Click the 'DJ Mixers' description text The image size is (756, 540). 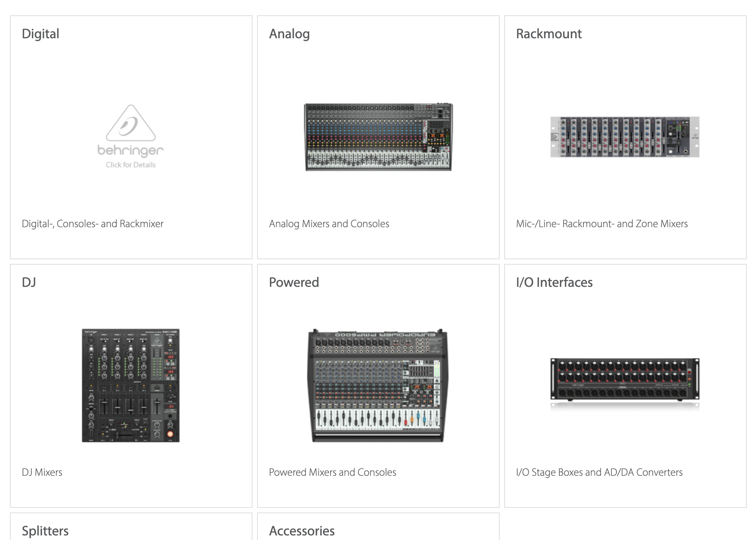42,472
